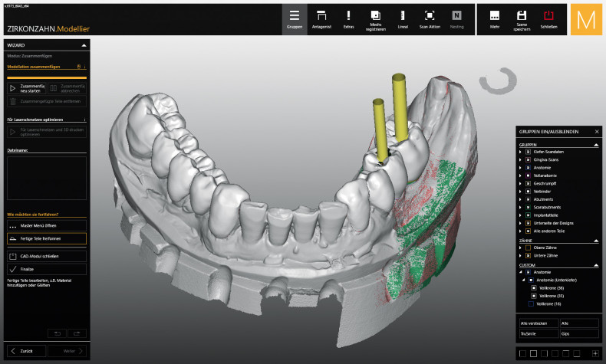Click the mouse help icon beside Modellation zusammenfügen
This screenshot has height=364, width=606.
[x=79, y=67]
